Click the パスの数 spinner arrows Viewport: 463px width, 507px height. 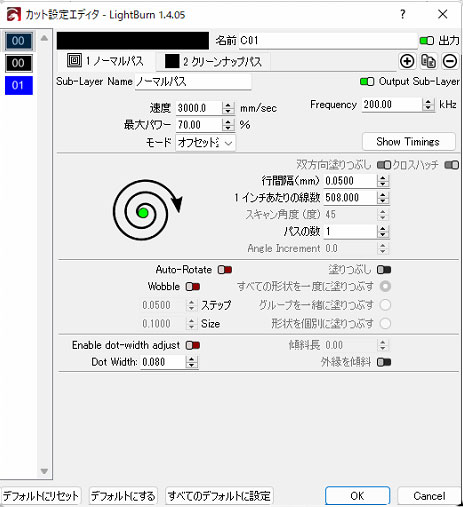[383, 231]
